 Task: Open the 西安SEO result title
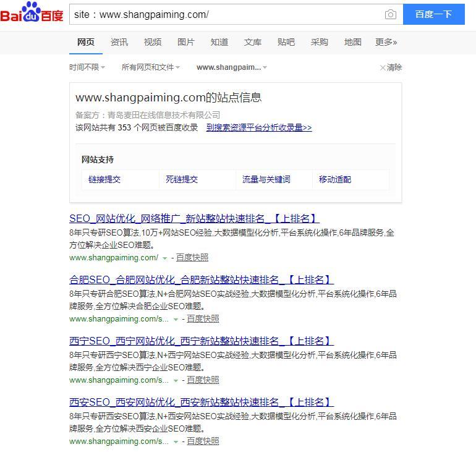[202, 402]
